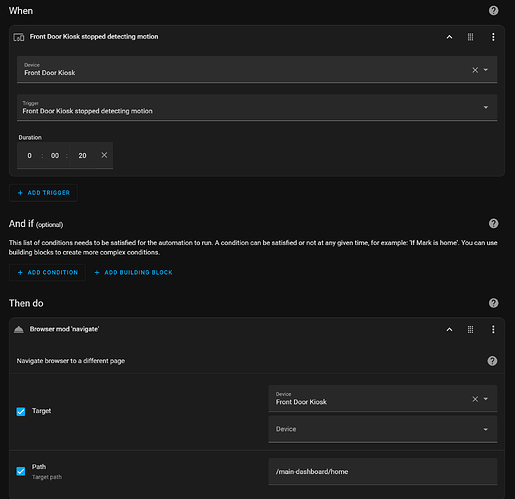Collapse the Browser mod navigate action
Viewport: 515px width, 499px height.
449,330
